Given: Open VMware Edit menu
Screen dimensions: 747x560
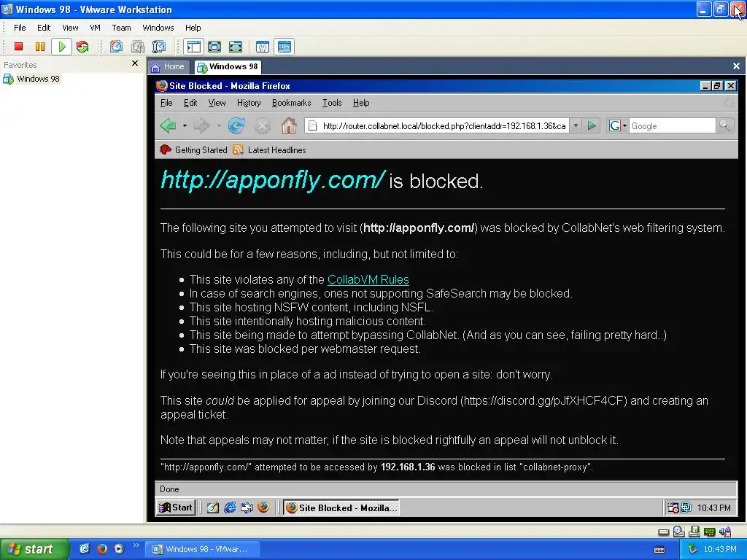Looking at the screenshot, I should 44,28.
